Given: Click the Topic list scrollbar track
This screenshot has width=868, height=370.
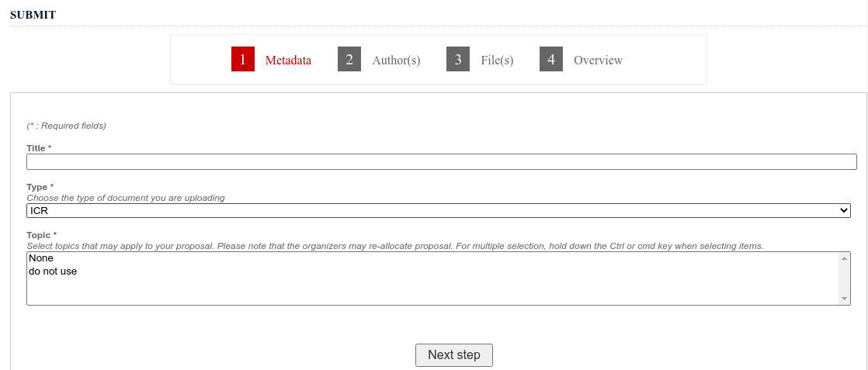Looking at the screenshot, I should point(844,278).
